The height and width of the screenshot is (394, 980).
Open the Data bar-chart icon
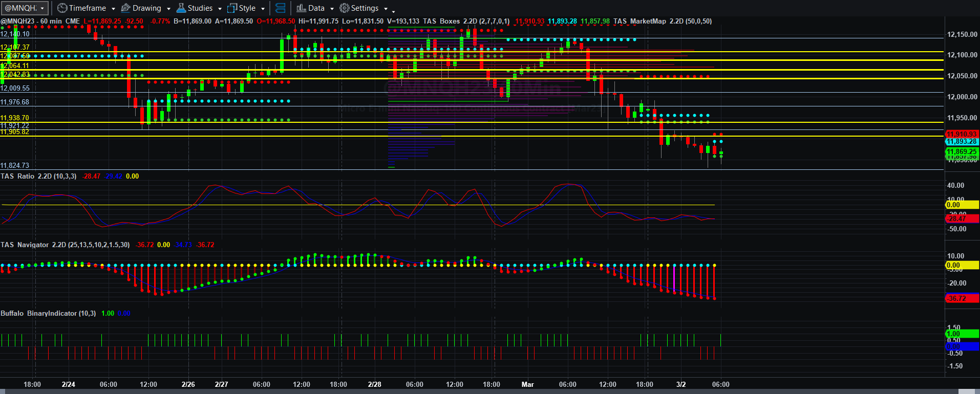pyautogui.click(x=301, y=8)
